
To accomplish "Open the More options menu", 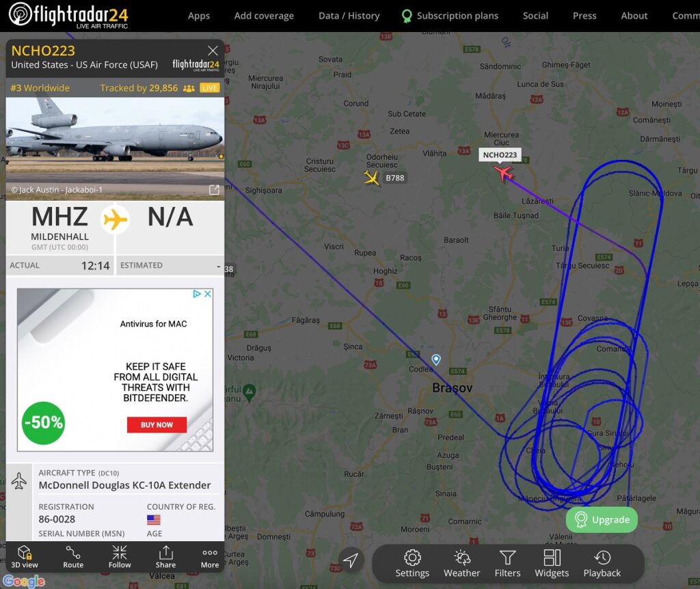I will point(210,557).
